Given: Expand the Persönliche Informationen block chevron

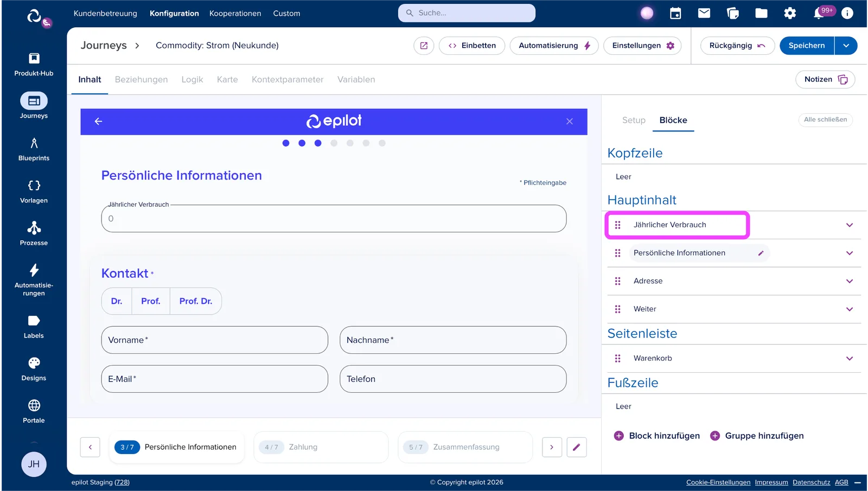Looking at the screenshot, I should coord(850,253).
